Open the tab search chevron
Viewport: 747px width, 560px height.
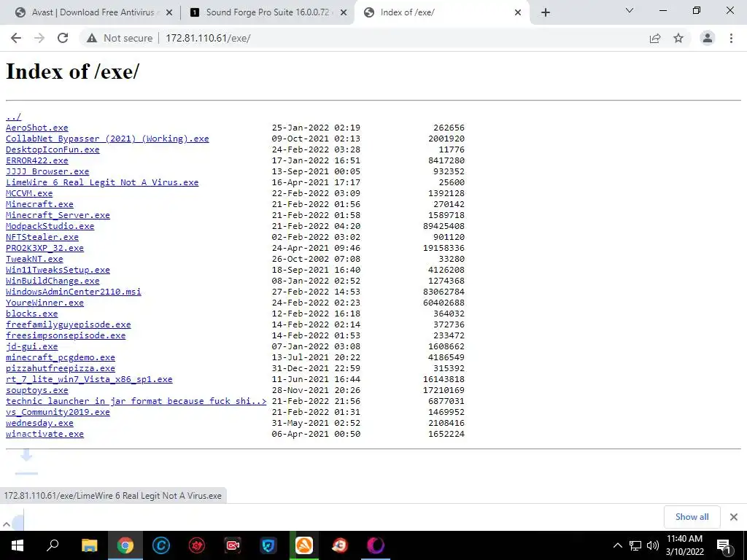[x=630, y=10]
